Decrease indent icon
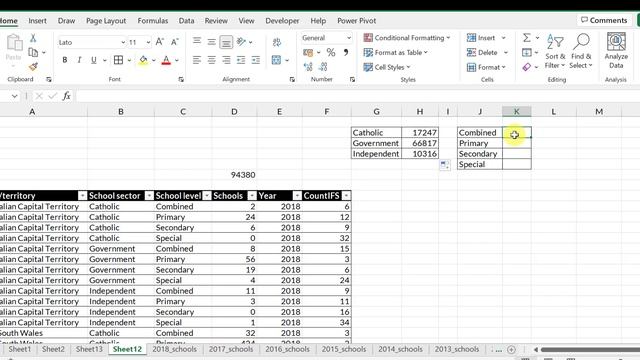This screenshot has height=360, width=640. pyautogui.click(x=241, y=60)
